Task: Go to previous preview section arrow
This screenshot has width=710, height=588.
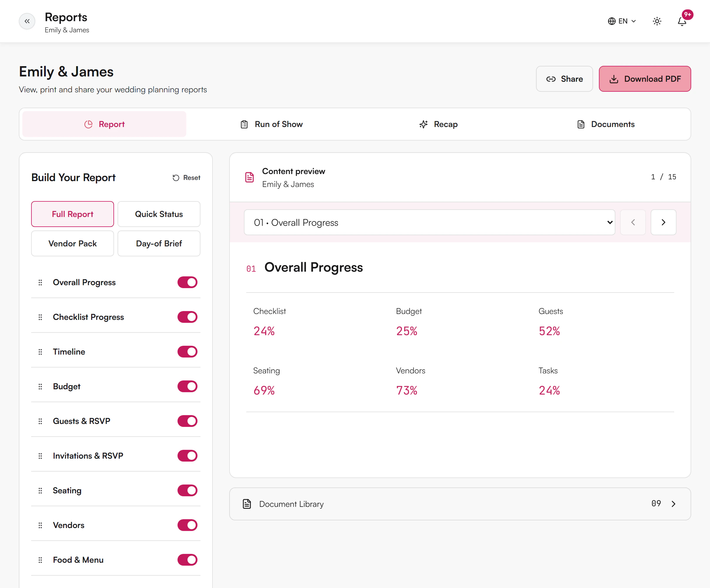Action: point(633,222)
